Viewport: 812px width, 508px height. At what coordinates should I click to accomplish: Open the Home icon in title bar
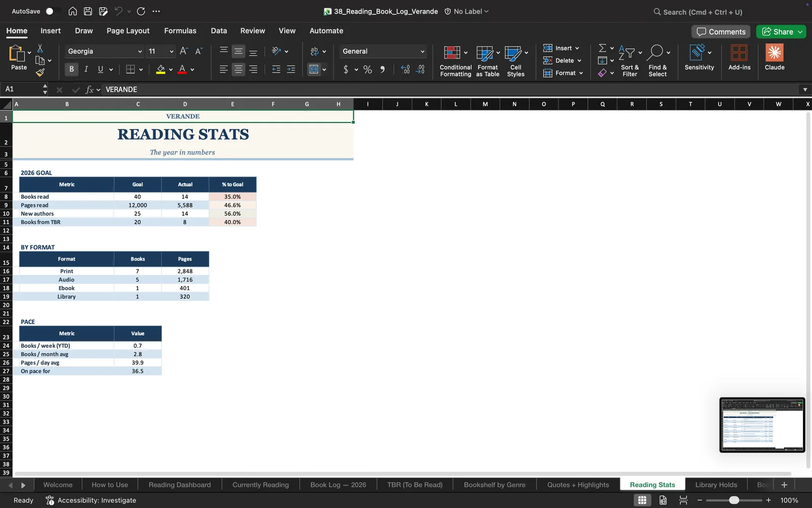[73, 11]
